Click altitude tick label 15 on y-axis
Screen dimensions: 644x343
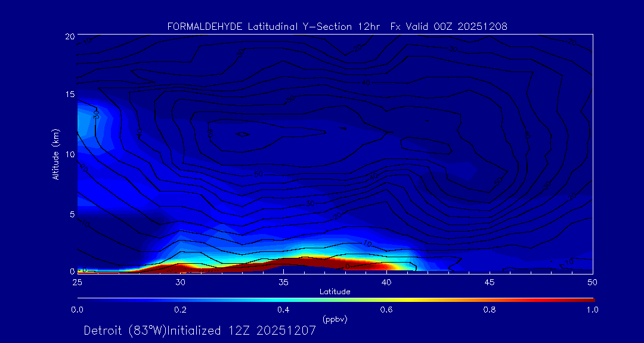[68, 95]
